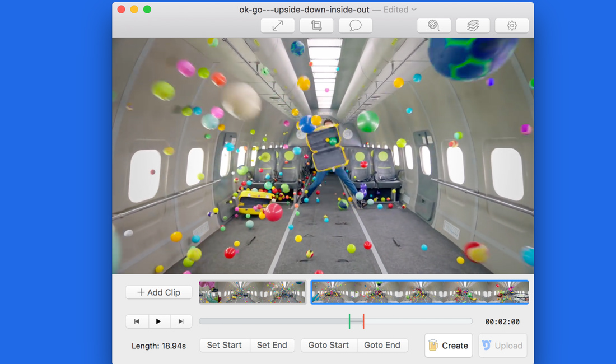Create the GIF with the Create button

tap(449, 346)
